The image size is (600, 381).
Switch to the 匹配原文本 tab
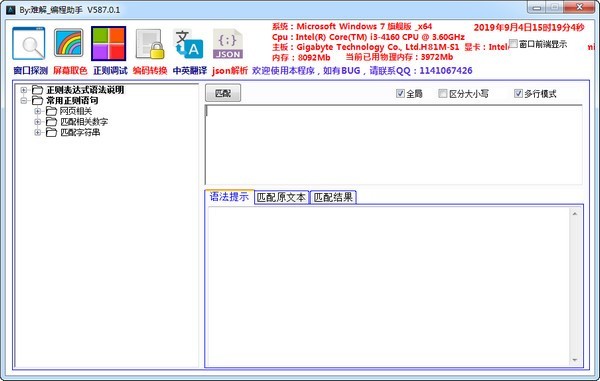click(x=281, y=197)
